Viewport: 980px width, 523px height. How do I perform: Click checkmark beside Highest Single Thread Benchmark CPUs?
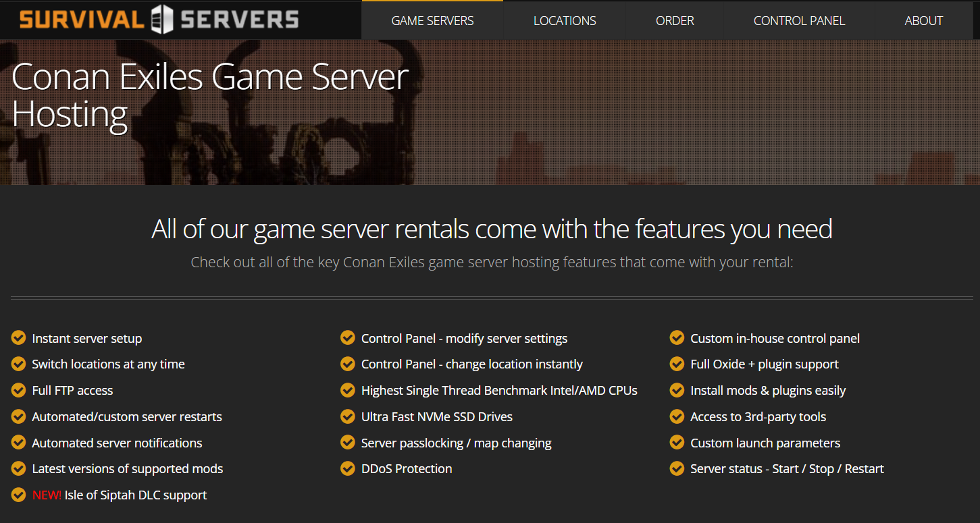point(348,390)
